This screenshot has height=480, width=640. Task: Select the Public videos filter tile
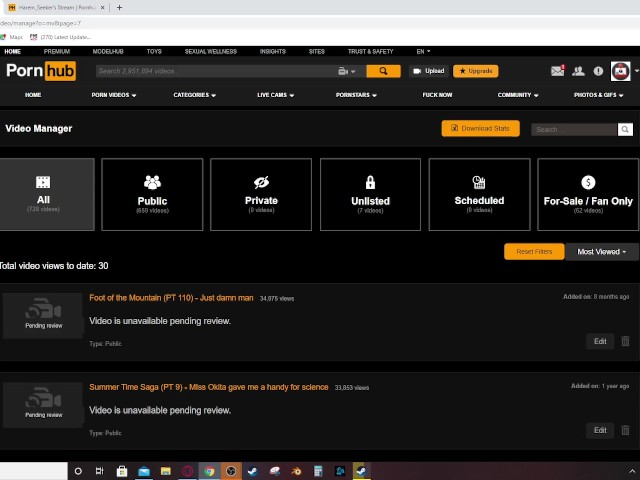152,194
